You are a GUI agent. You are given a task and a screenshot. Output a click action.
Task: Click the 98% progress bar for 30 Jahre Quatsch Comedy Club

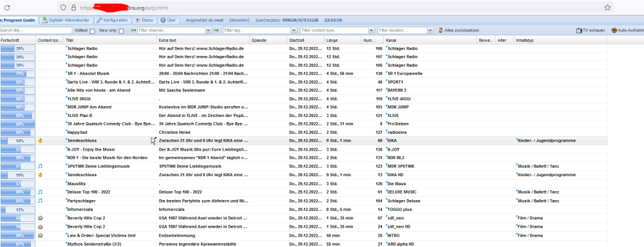pyautogui.click(x=17, y=123)
